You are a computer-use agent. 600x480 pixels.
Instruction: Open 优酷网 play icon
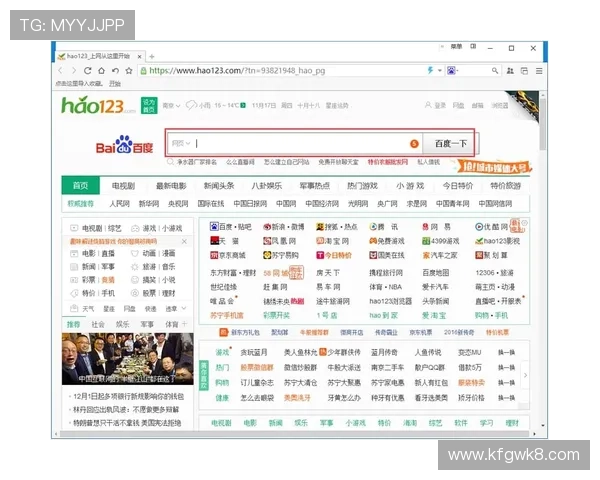pos(479,227)
